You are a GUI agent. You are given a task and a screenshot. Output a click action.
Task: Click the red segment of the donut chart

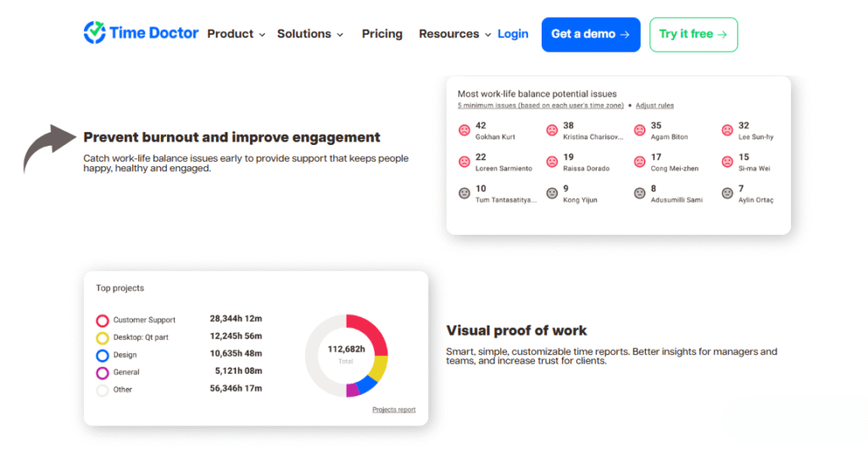371,331
